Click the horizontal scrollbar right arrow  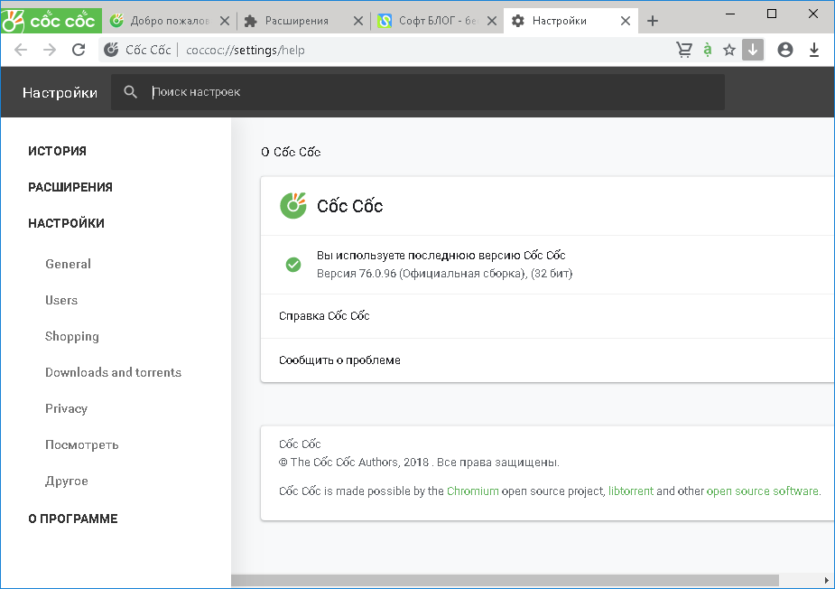[x=826, y=580]
